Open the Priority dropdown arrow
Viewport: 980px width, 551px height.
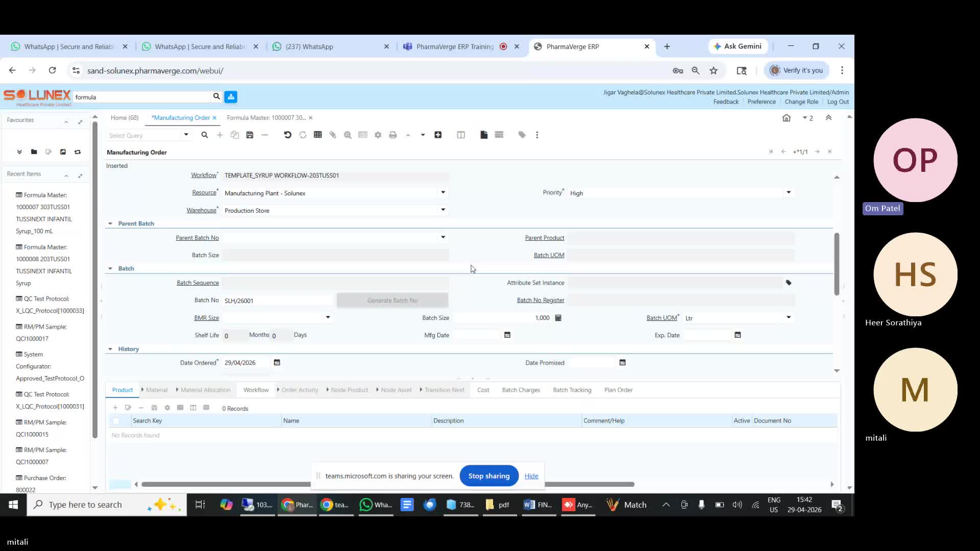[x=789, y=192]
